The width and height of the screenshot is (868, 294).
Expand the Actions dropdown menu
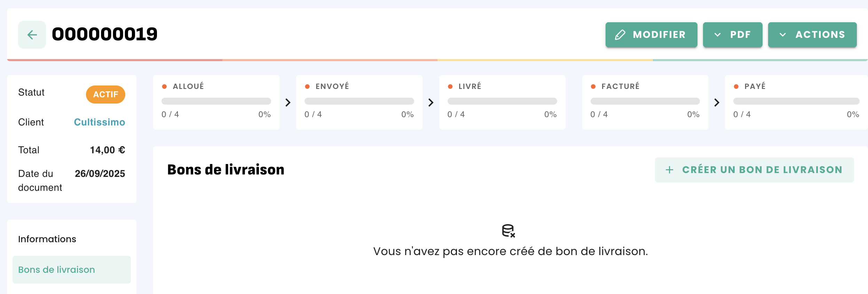click(x=812, y=35)
